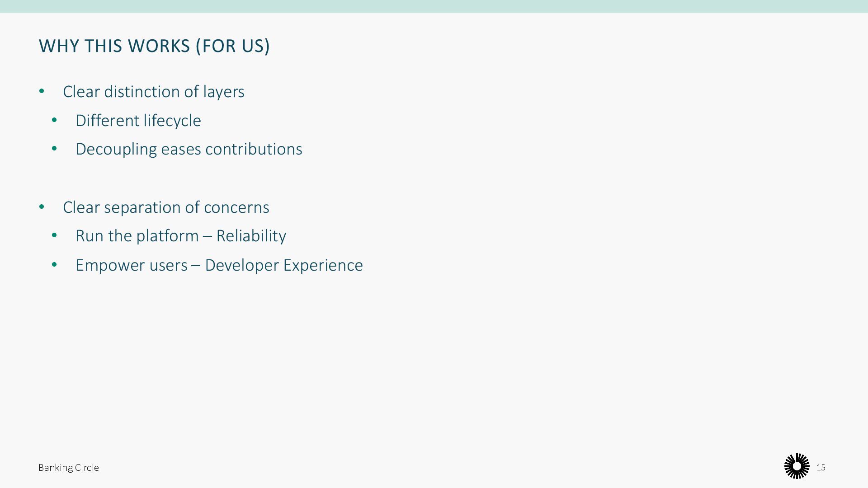868x488 pixels.
Task: Click the bullet dot before 'Clear distinction'
Action: [x=42, y=91]
